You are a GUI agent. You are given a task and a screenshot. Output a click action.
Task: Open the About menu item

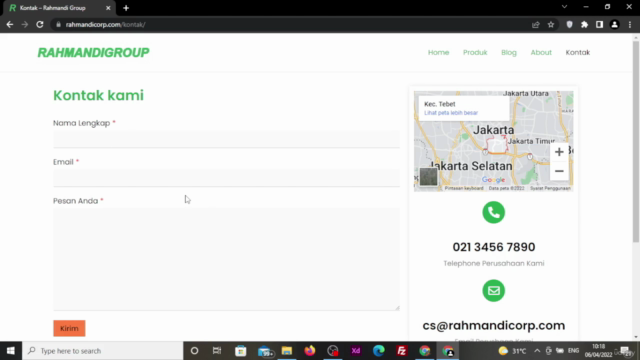coord(541,52)
